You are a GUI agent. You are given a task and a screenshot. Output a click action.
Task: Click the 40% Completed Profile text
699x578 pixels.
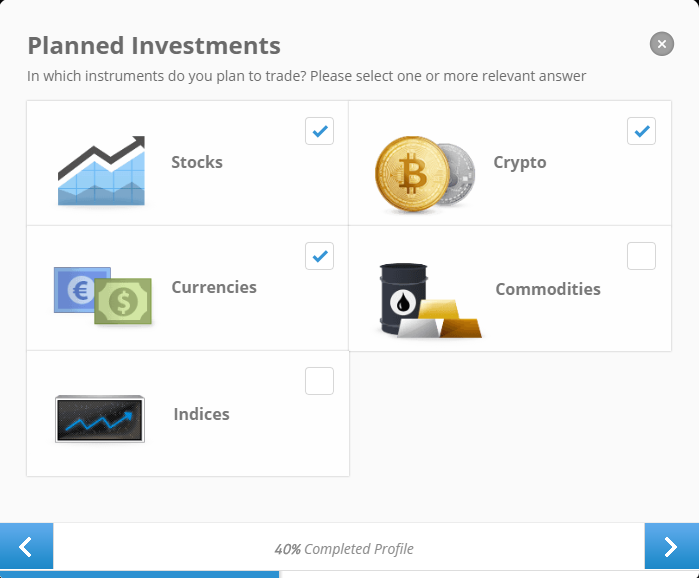pyautogui.click(x=344, y=549)
